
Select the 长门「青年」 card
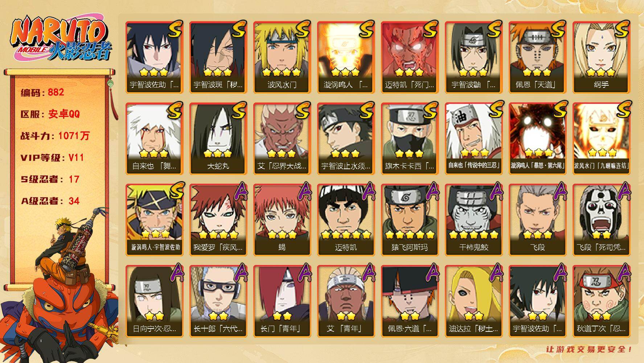[282, 301]
